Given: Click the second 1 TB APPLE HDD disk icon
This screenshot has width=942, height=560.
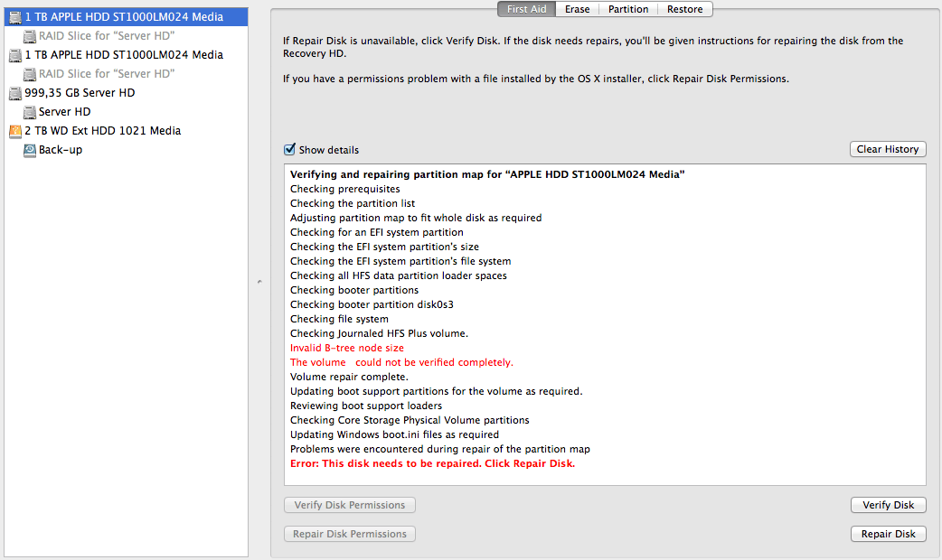Looking at the screenshot, I should pos(15,55).
